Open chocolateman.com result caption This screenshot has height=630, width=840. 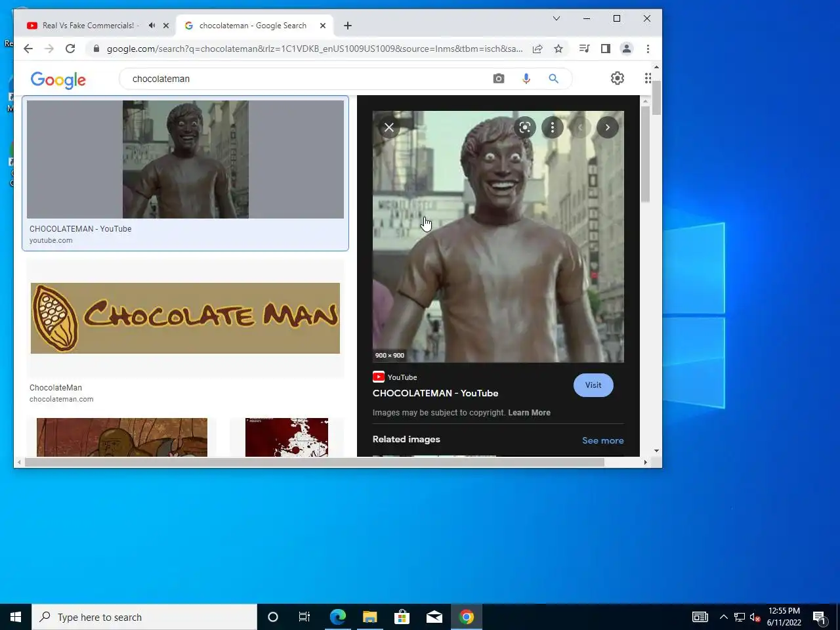[x=61, y=399]
